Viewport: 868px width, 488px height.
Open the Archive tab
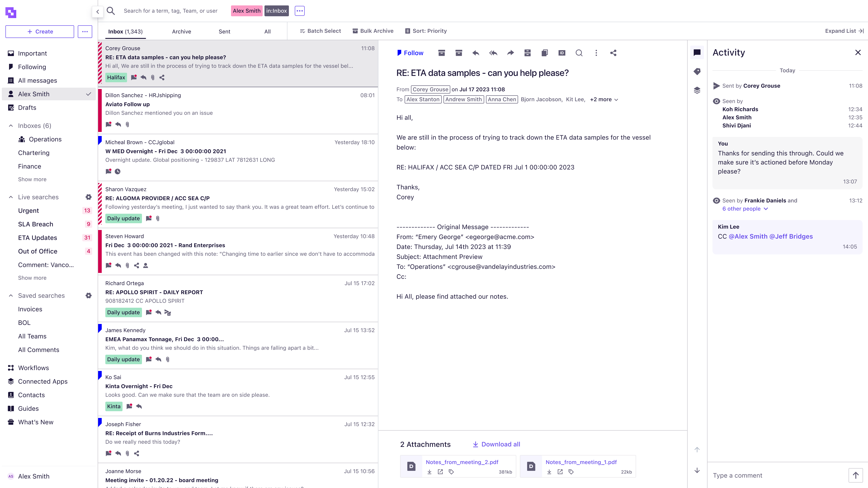tap(181, 31)
